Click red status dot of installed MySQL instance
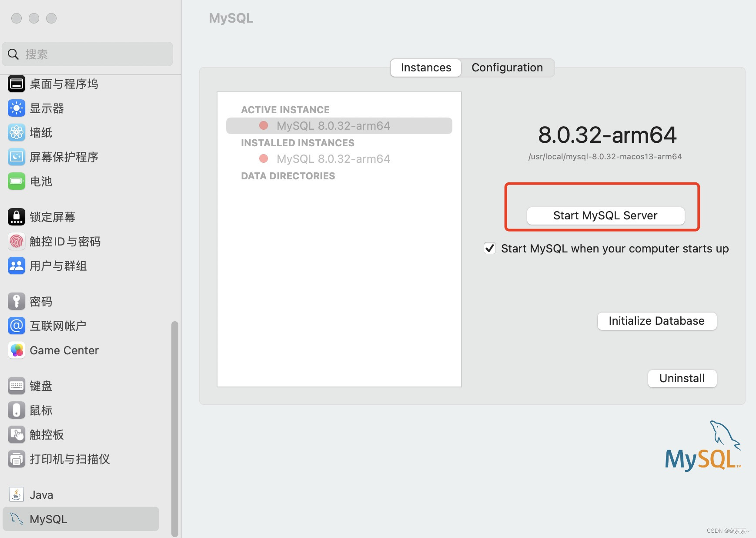This screenshot has width=756, height=538. [264, 158]
